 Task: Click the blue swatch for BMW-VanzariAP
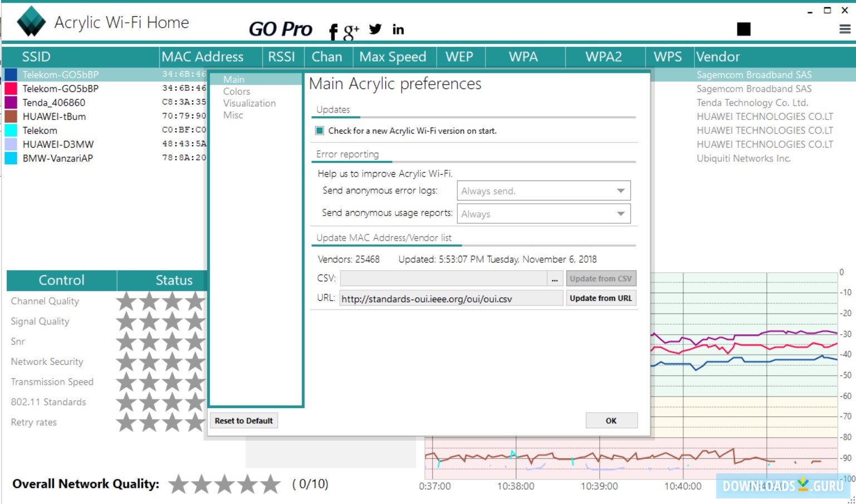[11, 158]
